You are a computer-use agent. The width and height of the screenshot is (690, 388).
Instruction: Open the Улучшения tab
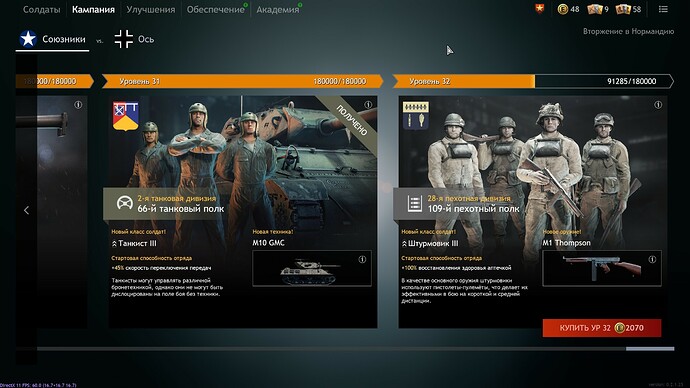point(150,9)
